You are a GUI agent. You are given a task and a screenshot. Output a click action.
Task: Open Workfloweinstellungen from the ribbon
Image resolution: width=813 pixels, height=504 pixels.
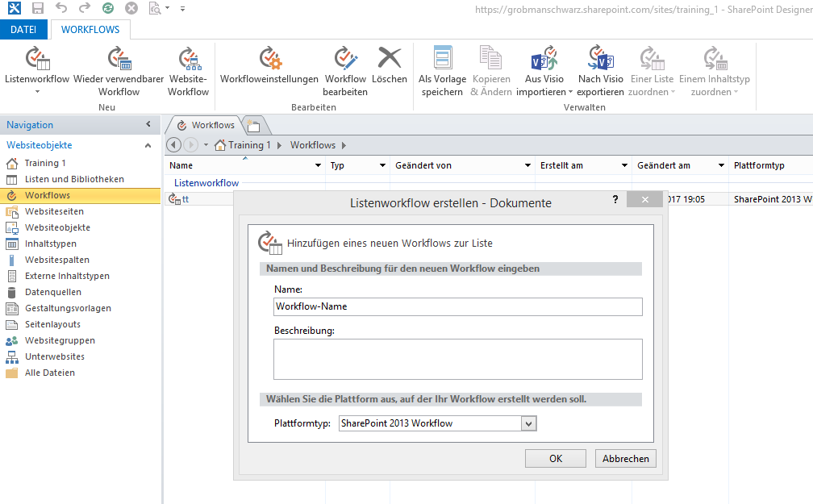point(269,60)
